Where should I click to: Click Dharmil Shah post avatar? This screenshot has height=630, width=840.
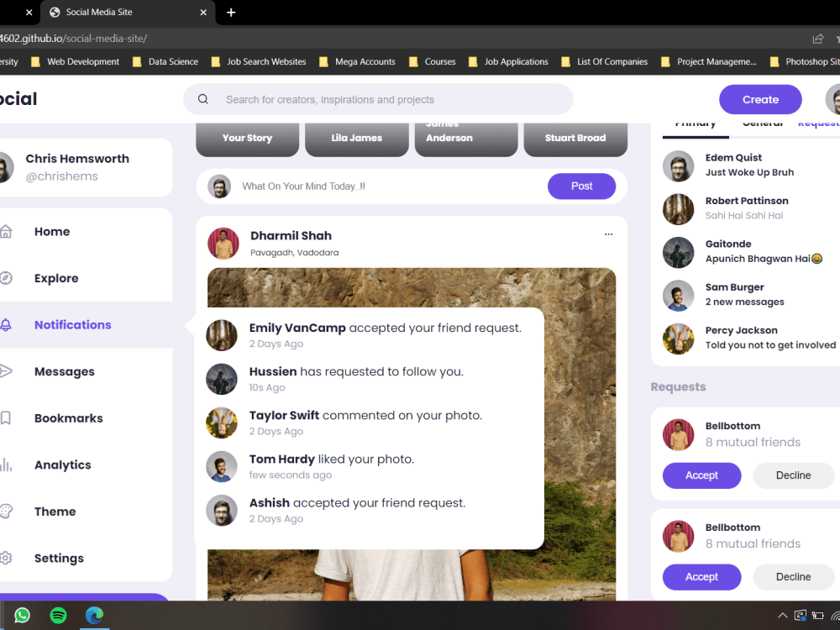pos(223,244)
